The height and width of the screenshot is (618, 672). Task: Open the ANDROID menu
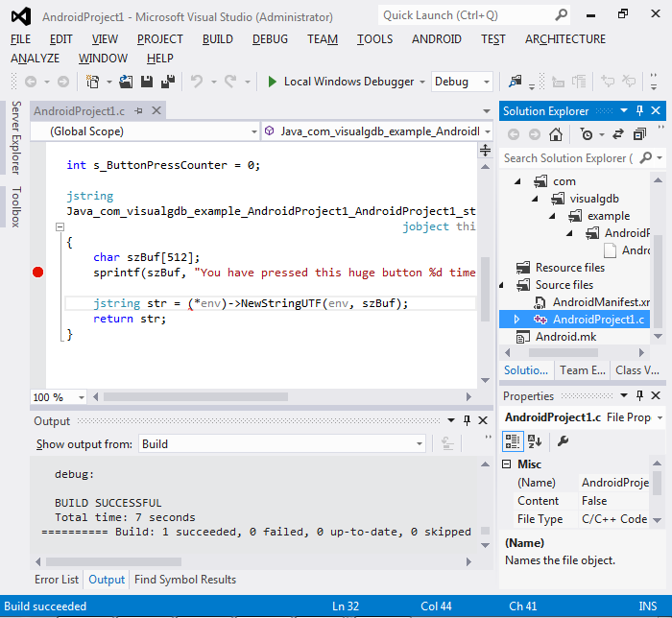pyautogui.click(x=436, y=39)
